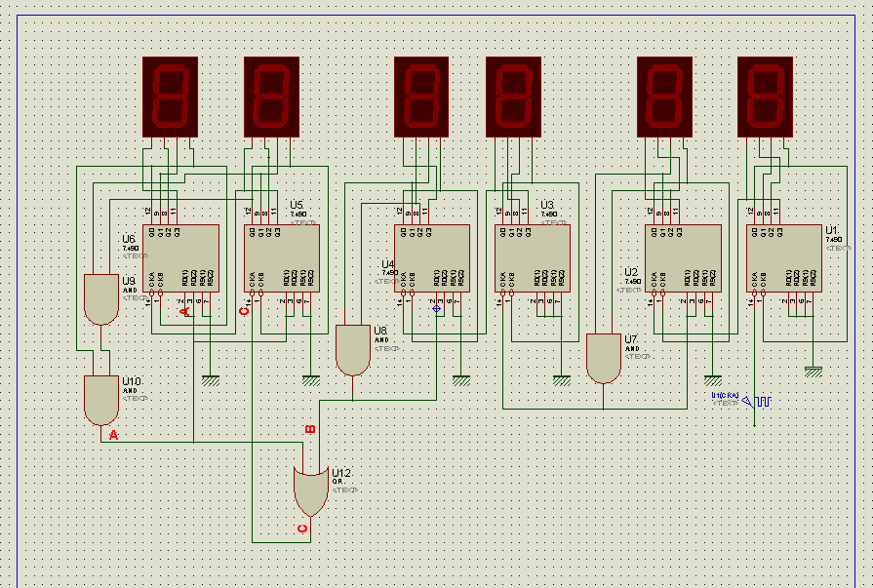Click the U1(CKA) clock label text
The height and width of the screenshot is (588, 873).
click(726, 395)
